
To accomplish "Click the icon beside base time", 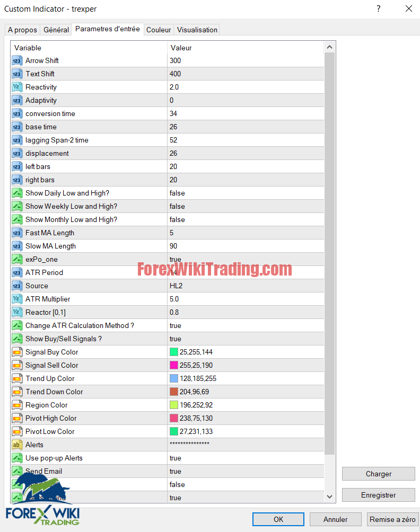I will 17,127.
